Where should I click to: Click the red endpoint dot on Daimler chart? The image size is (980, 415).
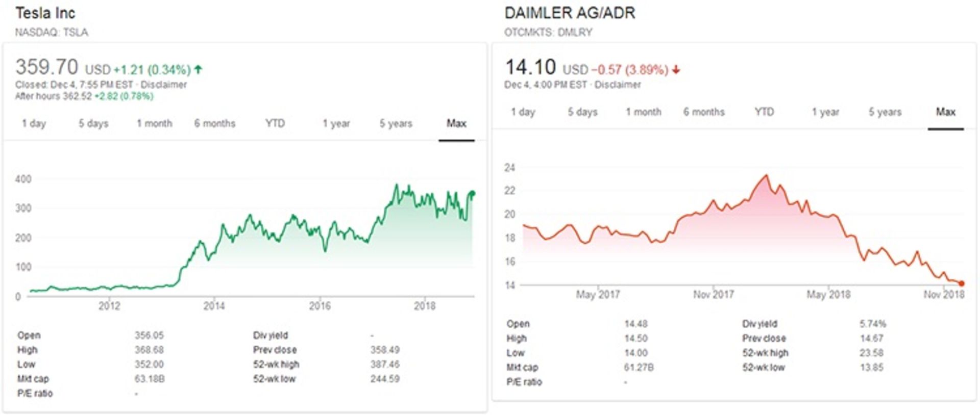(x=962, y=283)
